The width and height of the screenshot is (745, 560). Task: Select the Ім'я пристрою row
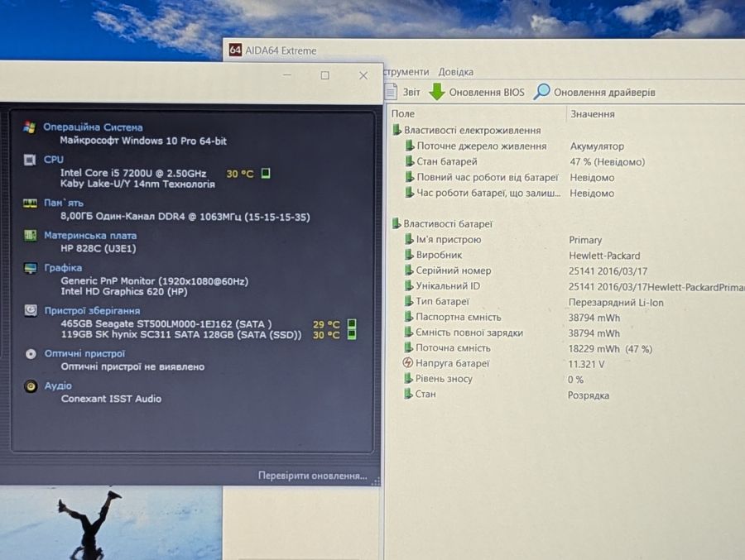(502, 239)
